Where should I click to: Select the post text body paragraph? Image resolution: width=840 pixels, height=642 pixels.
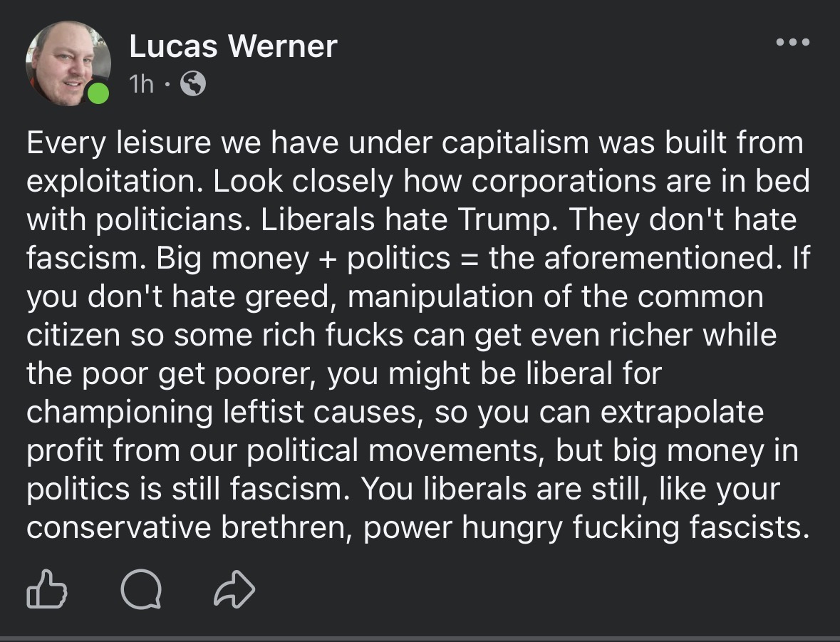pos(418,335)
